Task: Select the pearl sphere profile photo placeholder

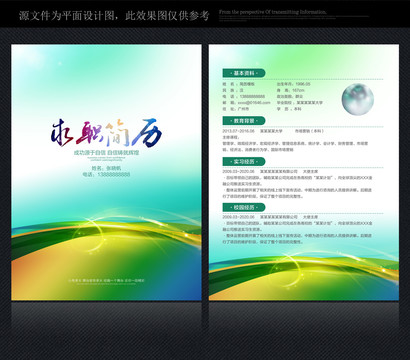Action: coord(358,99)
